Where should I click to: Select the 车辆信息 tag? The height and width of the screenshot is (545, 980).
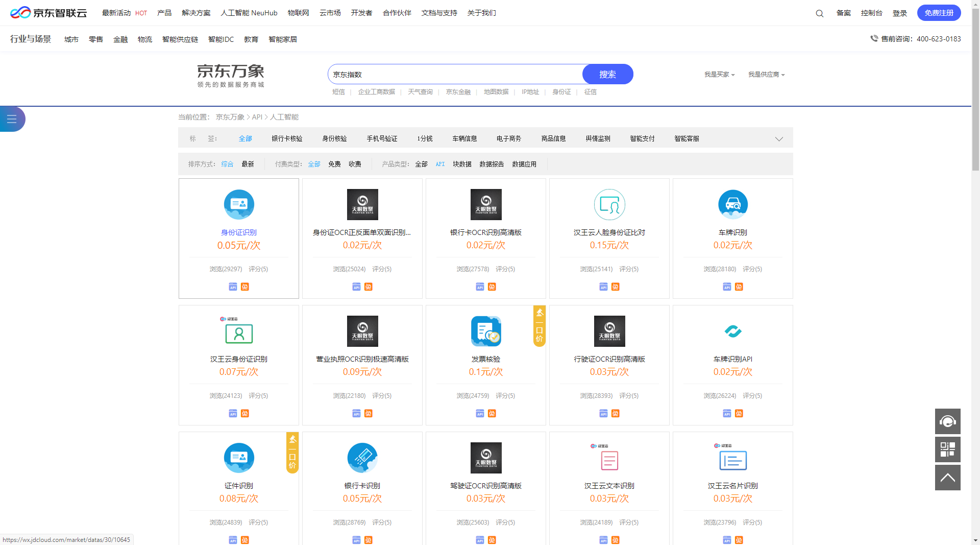(464, 138)
